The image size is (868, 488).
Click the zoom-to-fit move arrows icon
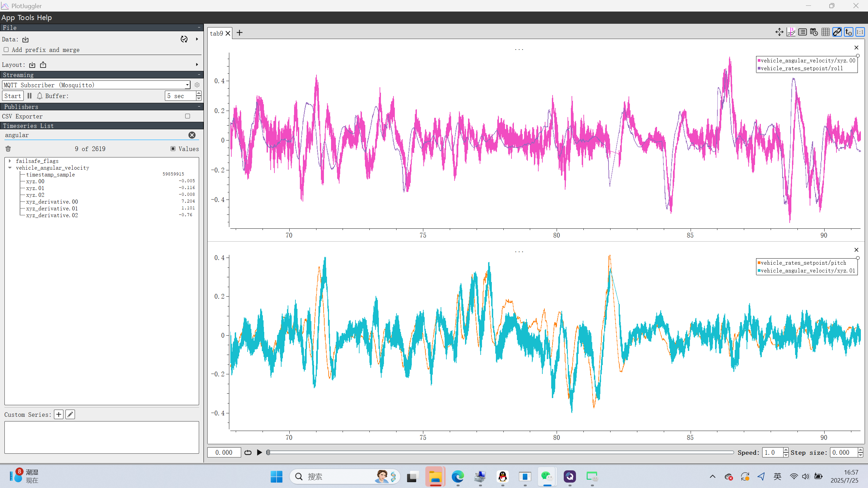(779, 32)
